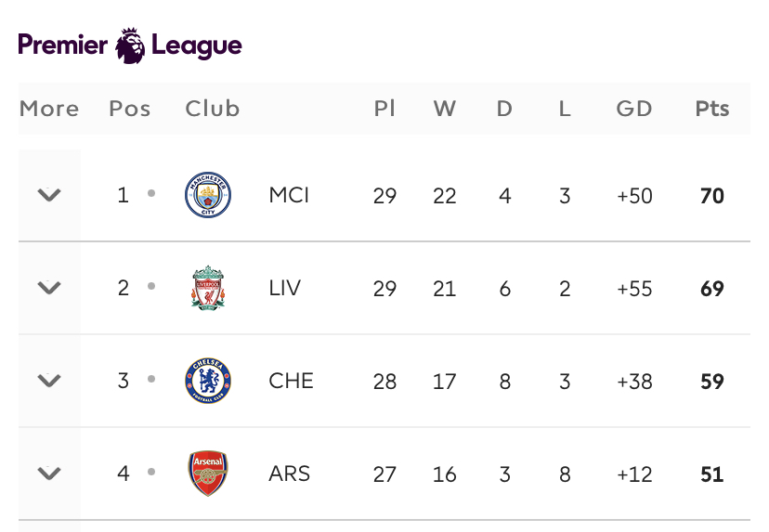Click the Liverpool club crest
Screen dimensions: 769x532
(x=208, y=288)
